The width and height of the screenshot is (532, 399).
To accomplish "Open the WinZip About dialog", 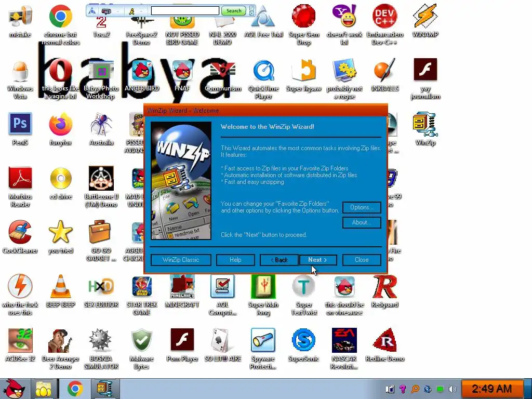I will 362,222.
